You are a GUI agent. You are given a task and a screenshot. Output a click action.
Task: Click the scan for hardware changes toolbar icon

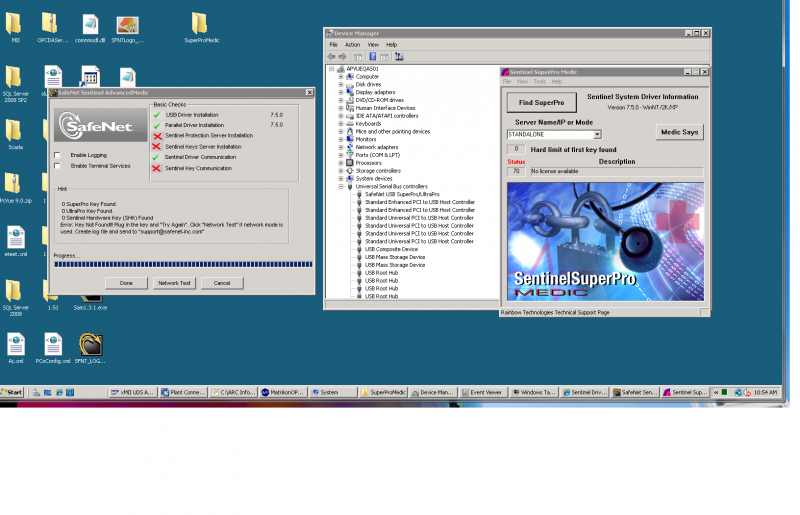click(399, 57)
